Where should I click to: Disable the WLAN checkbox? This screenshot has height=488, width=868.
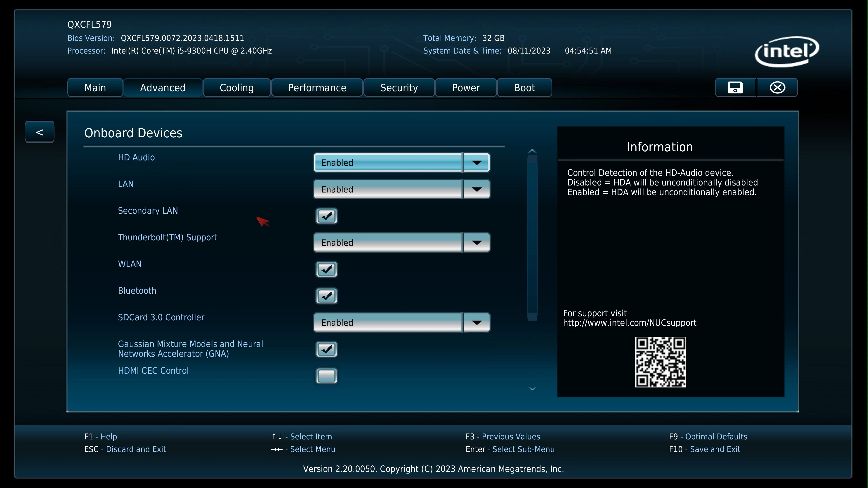click(x=326, y=270)
